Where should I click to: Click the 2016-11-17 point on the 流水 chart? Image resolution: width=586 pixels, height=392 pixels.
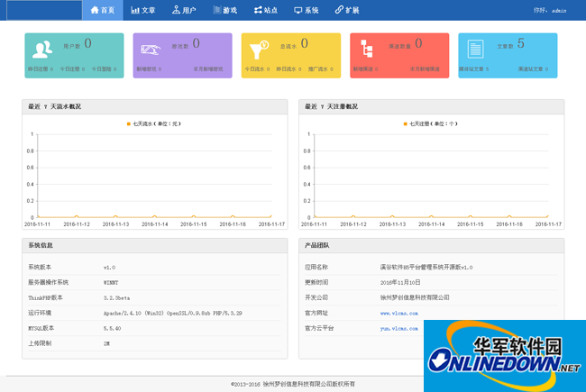coord(271,216)
